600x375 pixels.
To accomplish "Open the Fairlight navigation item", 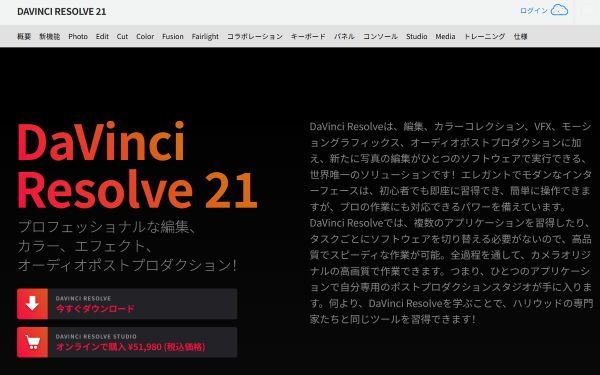I will 205,36.
